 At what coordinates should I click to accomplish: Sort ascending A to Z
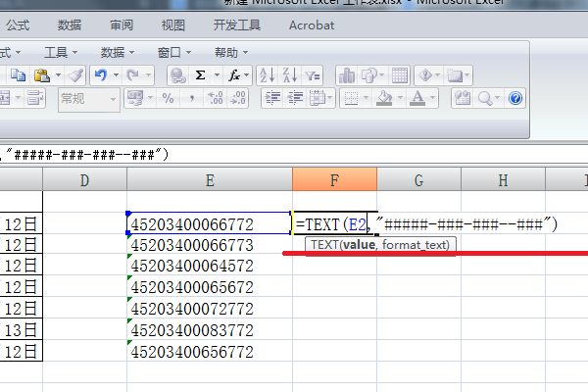tap(268, 75)
